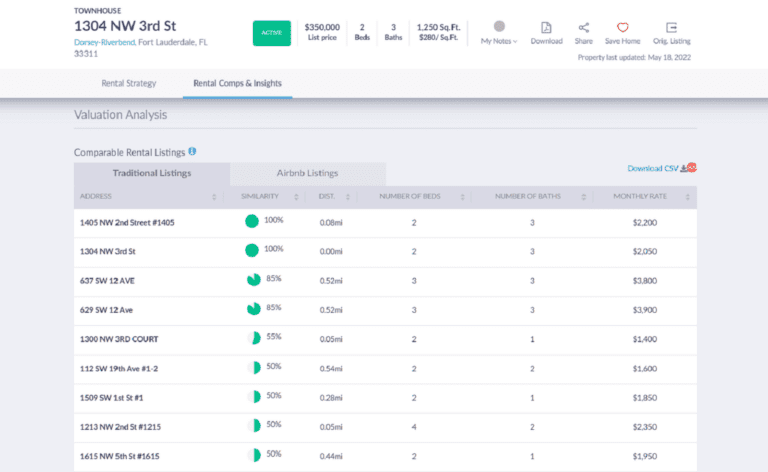Open the Orig. Listing icon
This screenshot has width=768, height=472.
[x=671, y=28]
